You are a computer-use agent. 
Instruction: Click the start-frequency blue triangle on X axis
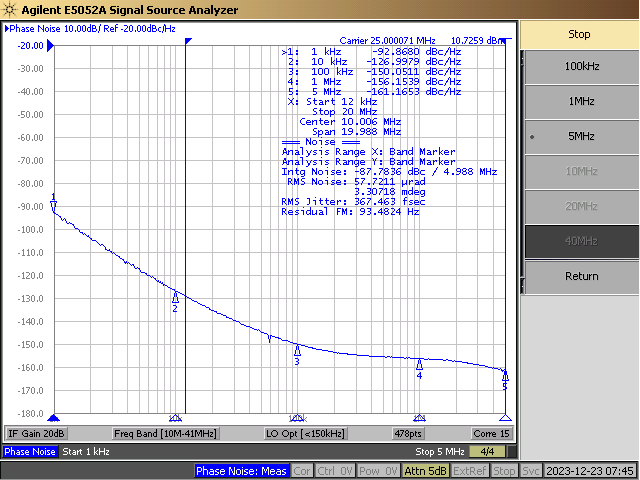tap(54, 417)
